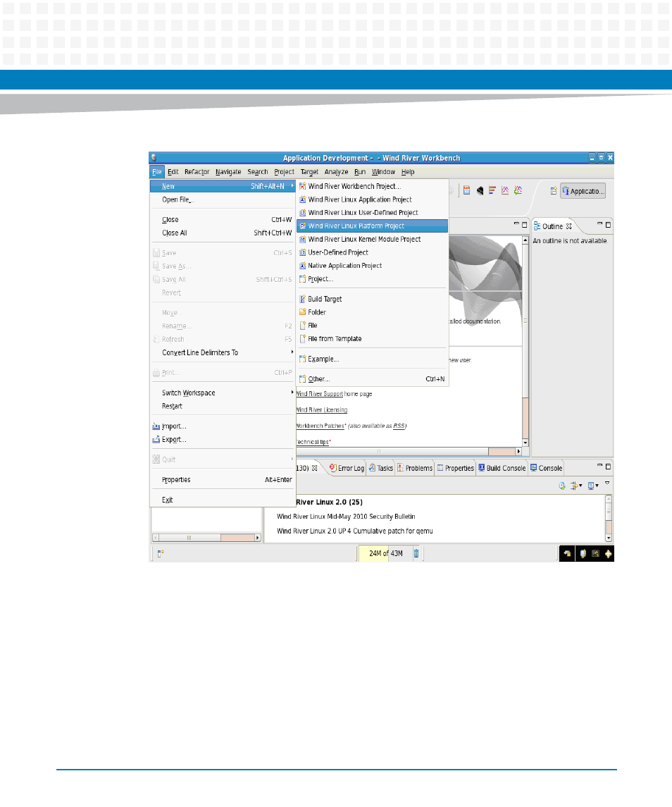Click the Open Perspective icon
The height and width of the screenshot is (807, 672).
[554, 191]
